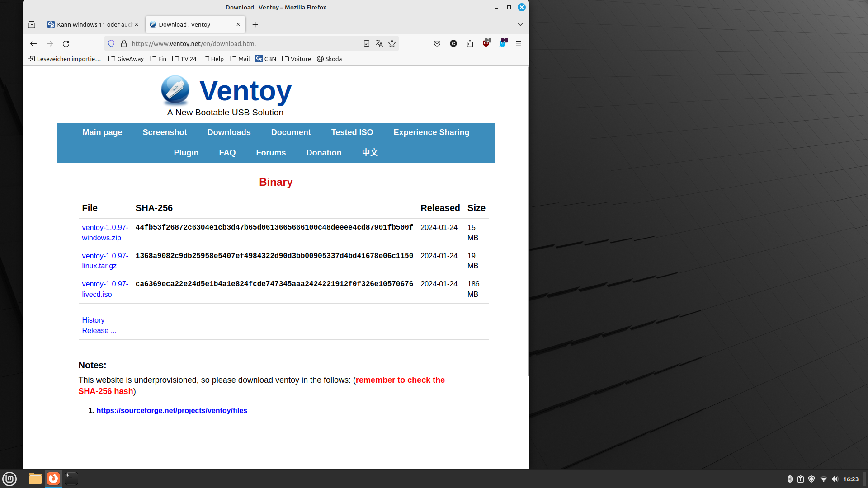This screenshot has width=868, height=488.
Task: Click the translate page icon
Action: [x=379, y=44]
